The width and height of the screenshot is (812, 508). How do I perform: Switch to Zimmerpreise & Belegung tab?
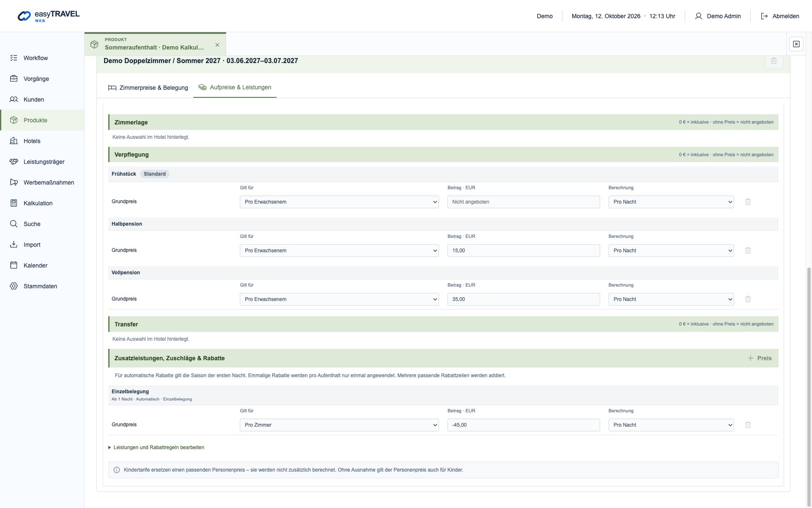(x=148, y=88)
